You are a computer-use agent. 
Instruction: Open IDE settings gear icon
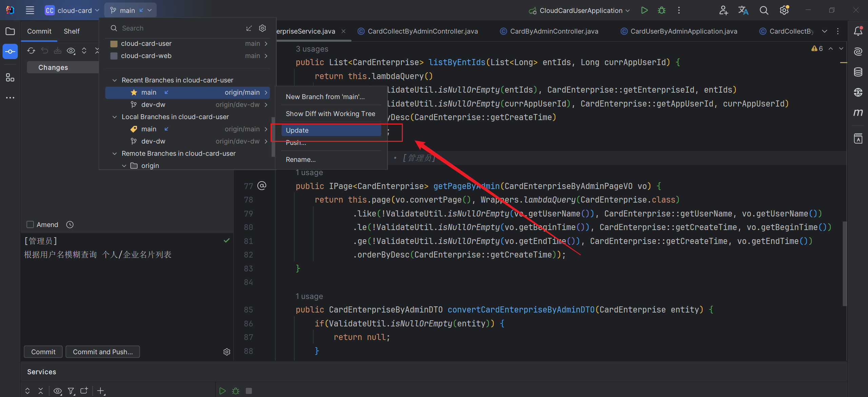tap(784, 10)
